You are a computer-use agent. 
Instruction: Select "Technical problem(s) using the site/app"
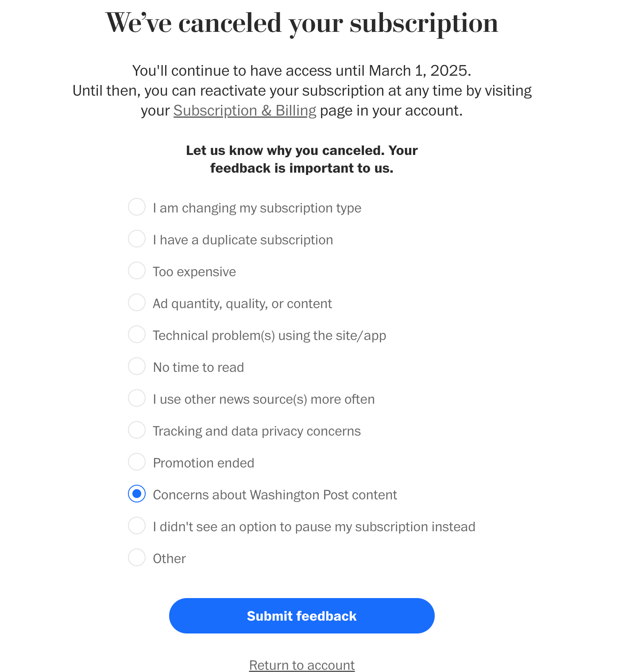pos(137,334)
